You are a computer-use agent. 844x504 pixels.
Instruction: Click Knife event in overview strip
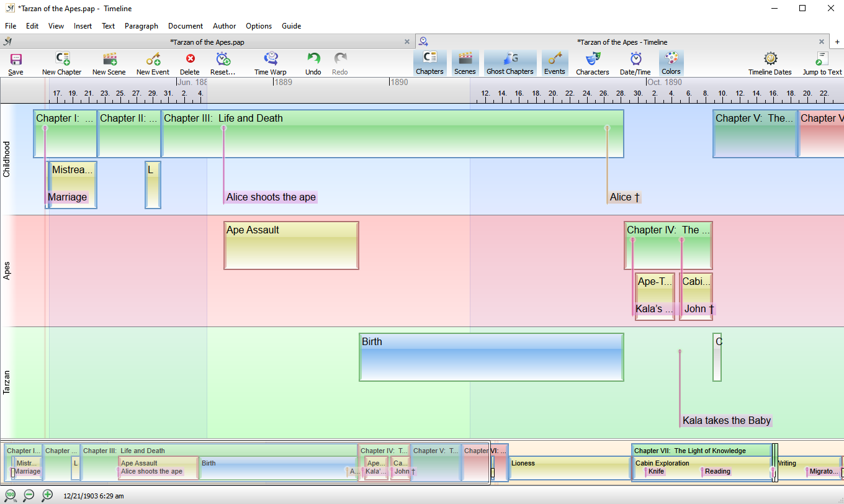pyautogui.click(x=656, y=472)
